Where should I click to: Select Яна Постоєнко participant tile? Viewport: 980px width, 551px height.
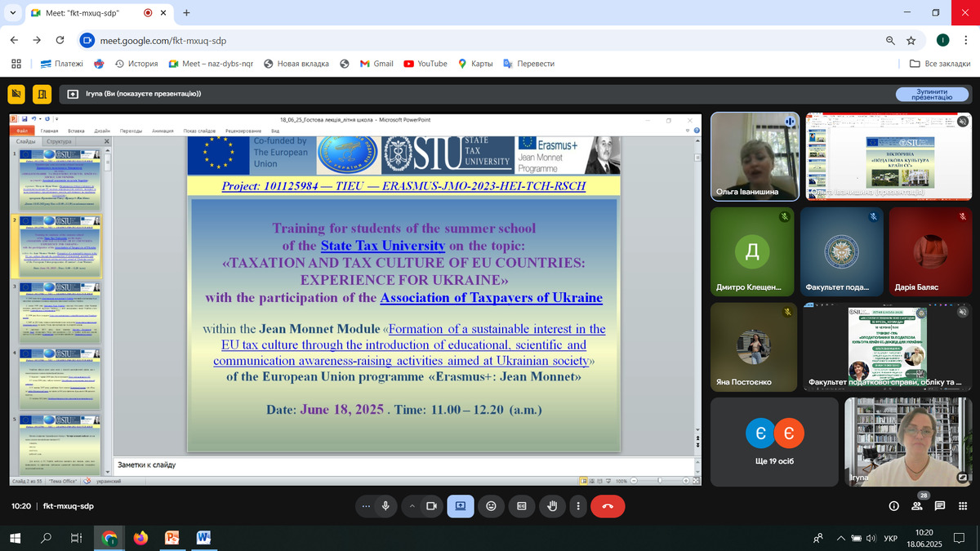tap(752, 346)
